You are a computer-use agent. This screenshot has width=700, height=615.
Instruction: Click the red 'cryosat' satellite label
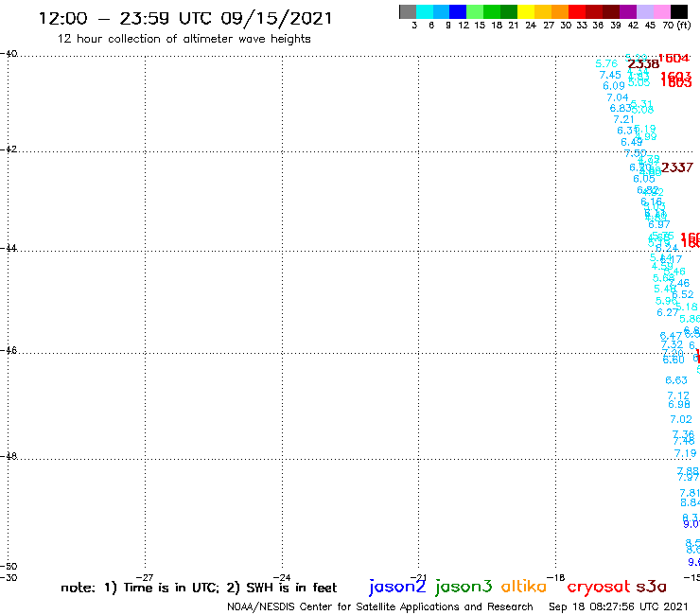coord(598,587)
